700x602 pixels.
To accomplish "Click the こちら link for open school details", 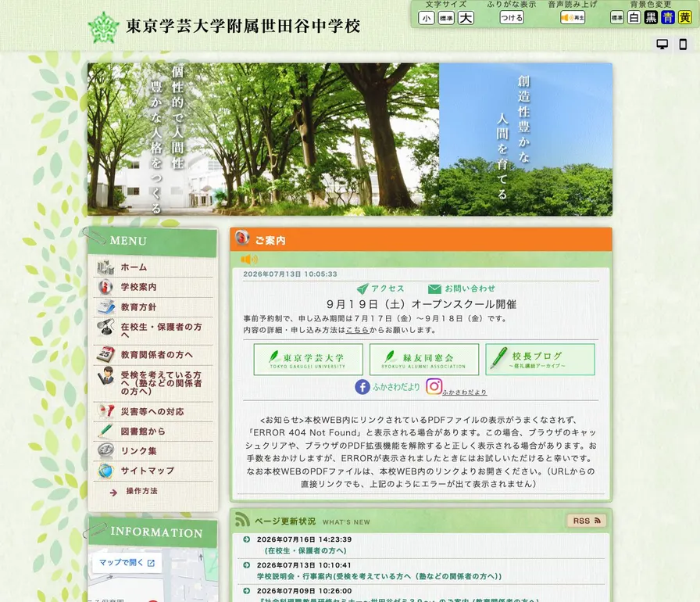I will 357,330.
